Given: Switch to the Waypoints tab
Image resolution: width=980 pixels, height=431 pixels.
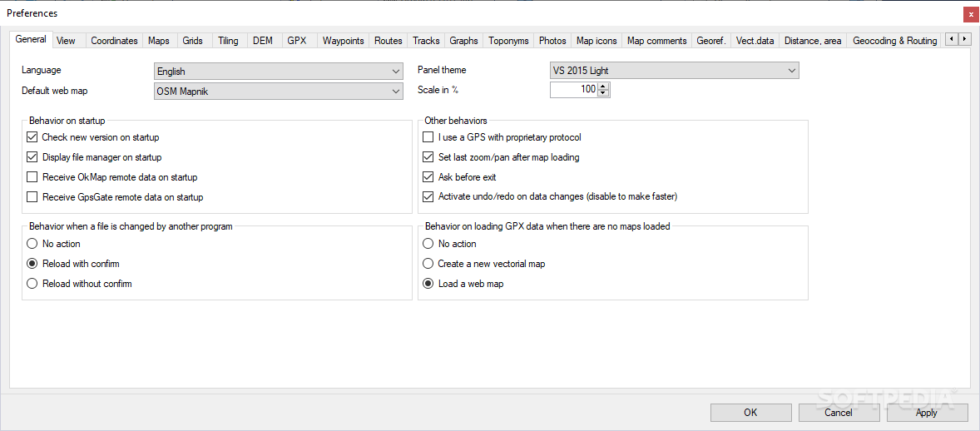Looking at the screenshot, I should pyautogui.click(x=343, y=41).
